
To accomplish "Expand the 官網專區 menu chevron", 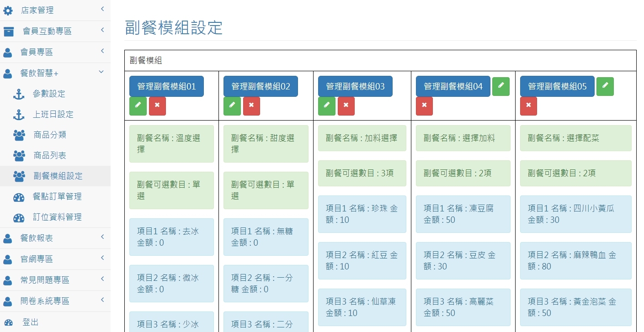I will pyautogui.click(x=102, y=258).
